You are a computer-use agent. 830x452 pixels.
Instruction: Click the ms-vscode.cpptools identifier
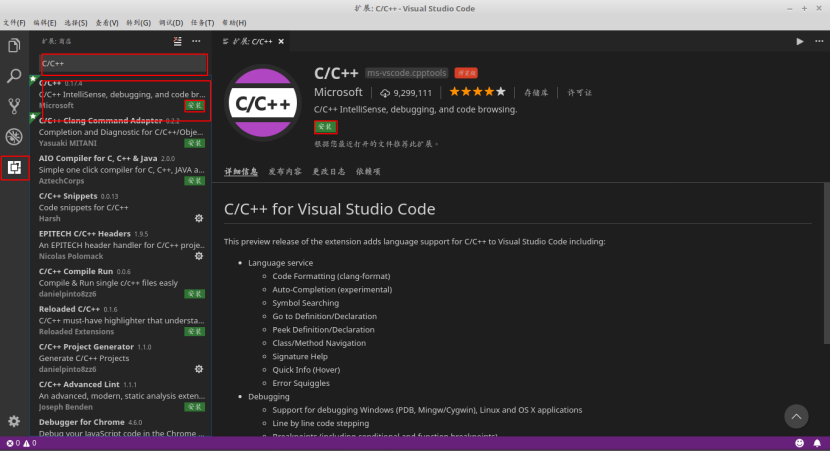407,73
